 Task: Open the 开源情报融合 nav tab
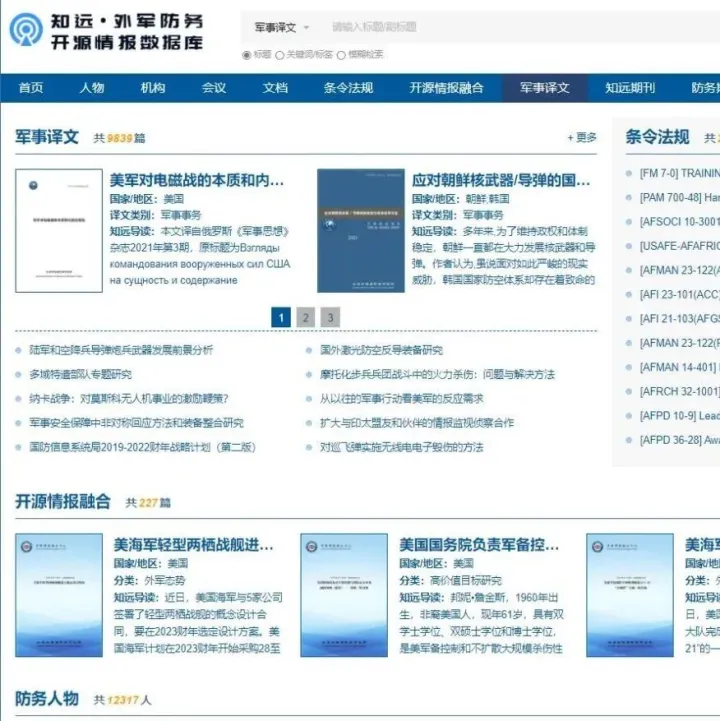coord(446,88)
